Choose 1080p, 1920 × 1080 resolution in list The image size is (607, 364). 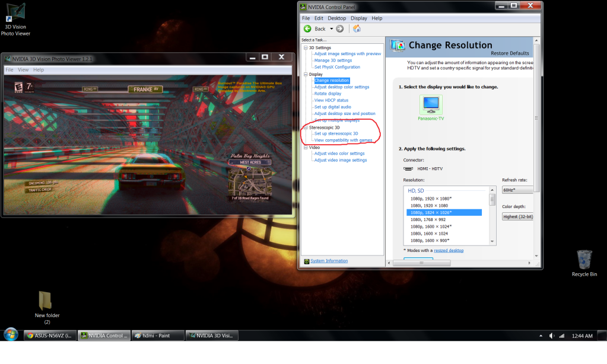[431, 198]
